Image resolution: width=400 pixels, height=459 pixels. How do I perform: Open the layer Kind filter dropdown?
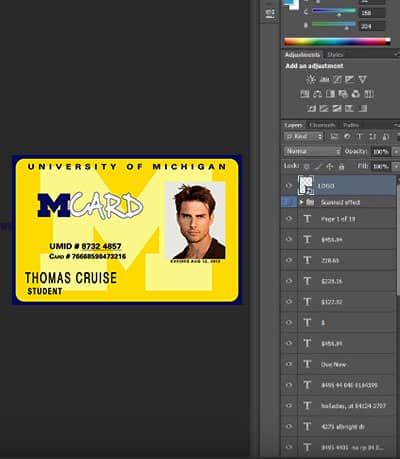[x=304, y=136]
